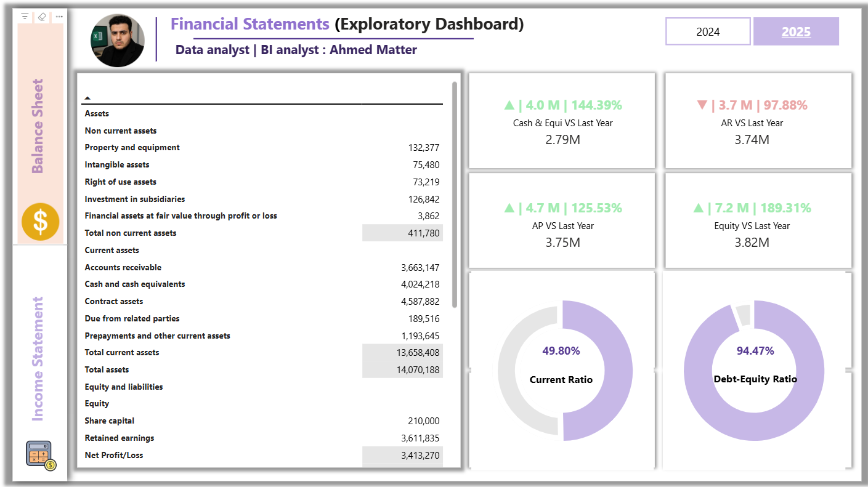The width and height of the screenshot is (868, 487).
Task: Click the green up arrow in the Cash & Equi card
Action: (509, 105)
